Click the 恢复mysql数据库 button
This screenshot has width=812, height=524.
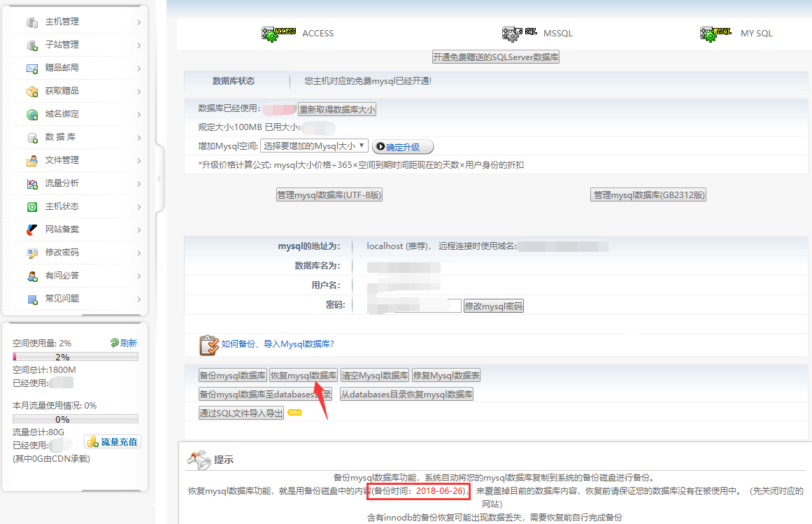304,376
